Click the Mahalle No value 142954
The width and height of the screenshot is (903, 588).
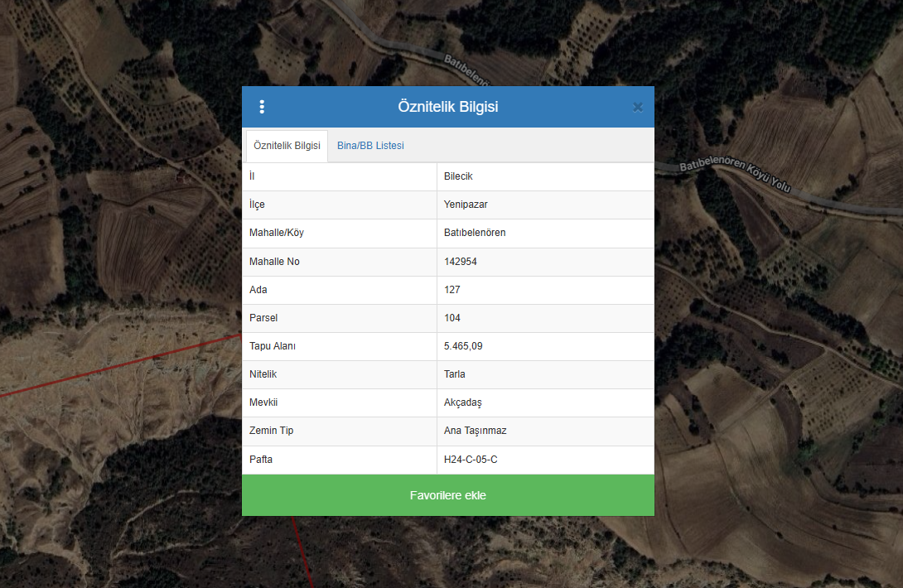tap(461, 262)
